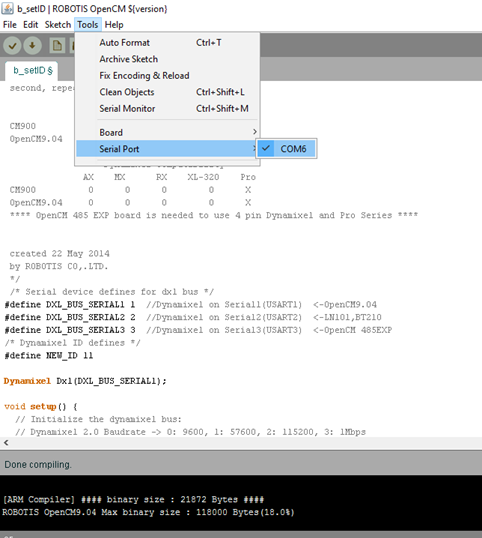Click the 'OpenCM 485 EXP board is needed' comment
Viewport: 482px width, 538px height.
click(x=214, y=215)
